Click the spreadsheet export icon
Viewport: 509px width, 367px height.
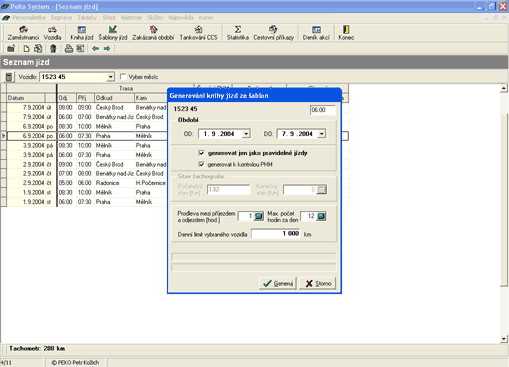[80, 49]
